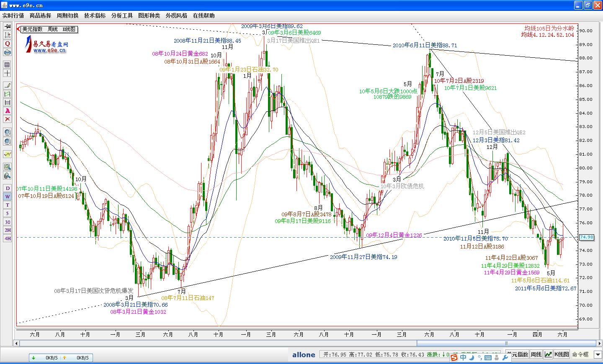Click the 08年3月17日美国次贷危机爆发 annotation

94,290
